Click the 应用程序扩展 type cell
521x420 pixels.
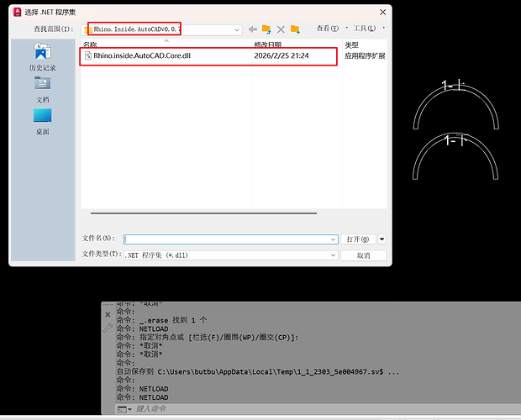click(x=365, y=55)
